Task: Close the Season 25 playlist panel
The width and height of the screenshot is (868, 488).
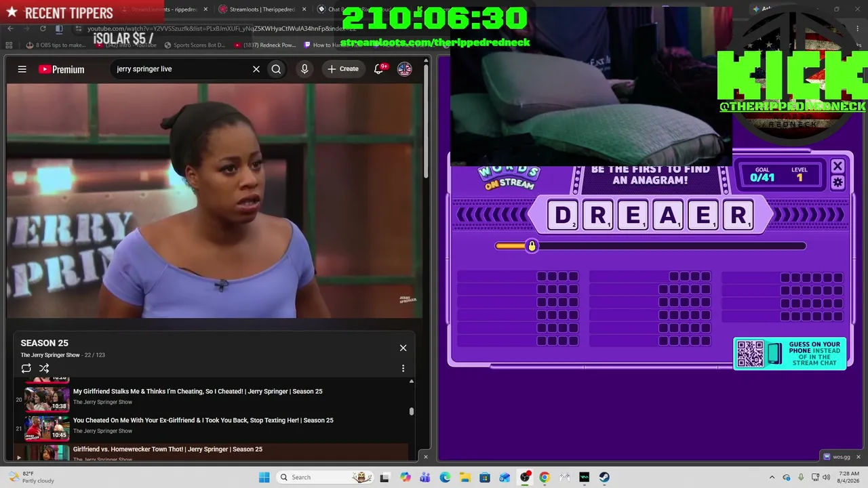Action: click(x=403, y=348)
